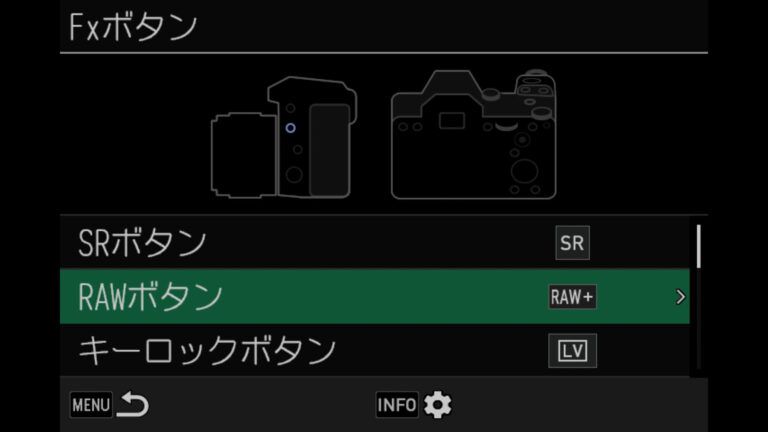Open the RAWボタン submenu chevron arrow
768x432 pixels.
[x=680, y=297]
